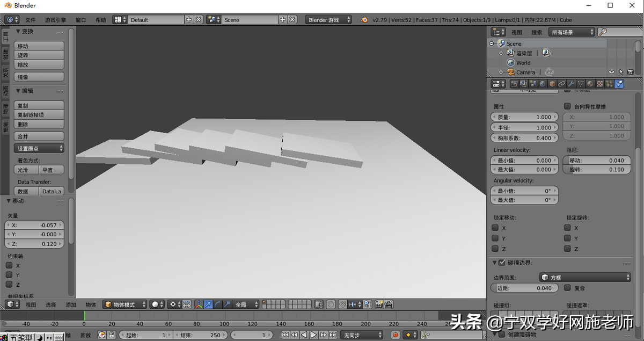
Task: Click the Duplicate Linked tool button
Action: tap(39, 115)
